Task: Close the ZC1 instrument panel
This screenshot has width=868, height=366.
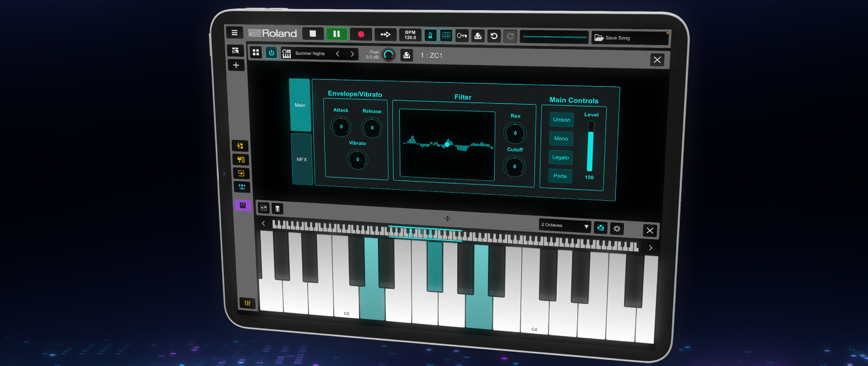Action: click(x=657, y=60)
